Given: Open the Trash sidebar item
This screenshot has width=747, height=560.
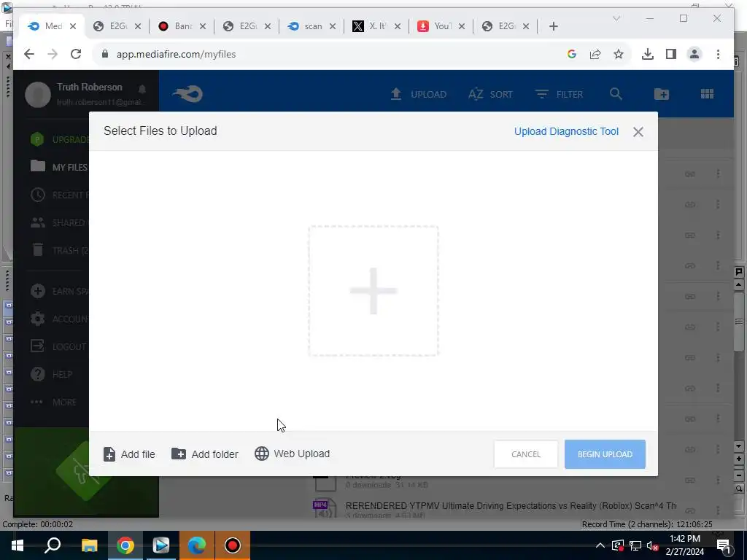Looking at the screenshot, I should [x=60, y=250].
